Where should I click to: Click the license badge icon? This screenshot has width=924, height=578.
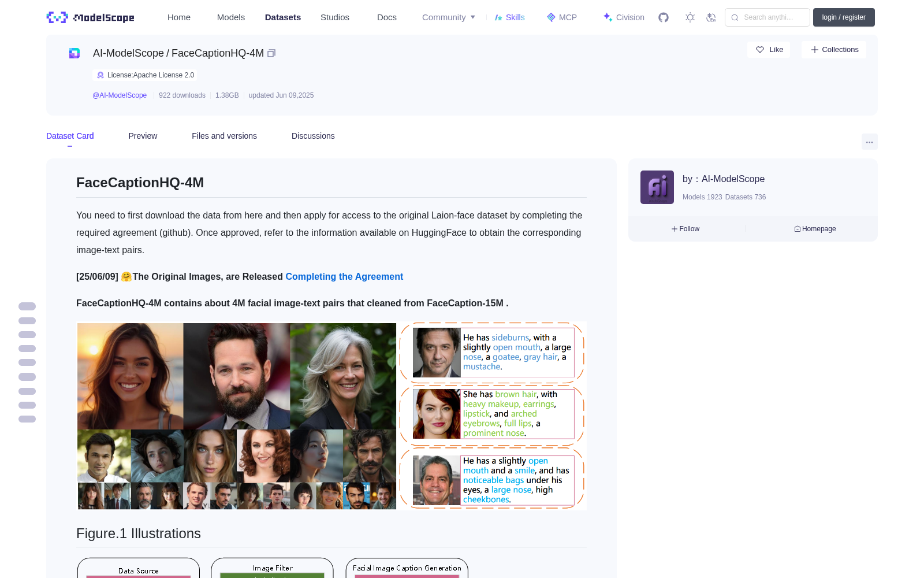point(100,75)
